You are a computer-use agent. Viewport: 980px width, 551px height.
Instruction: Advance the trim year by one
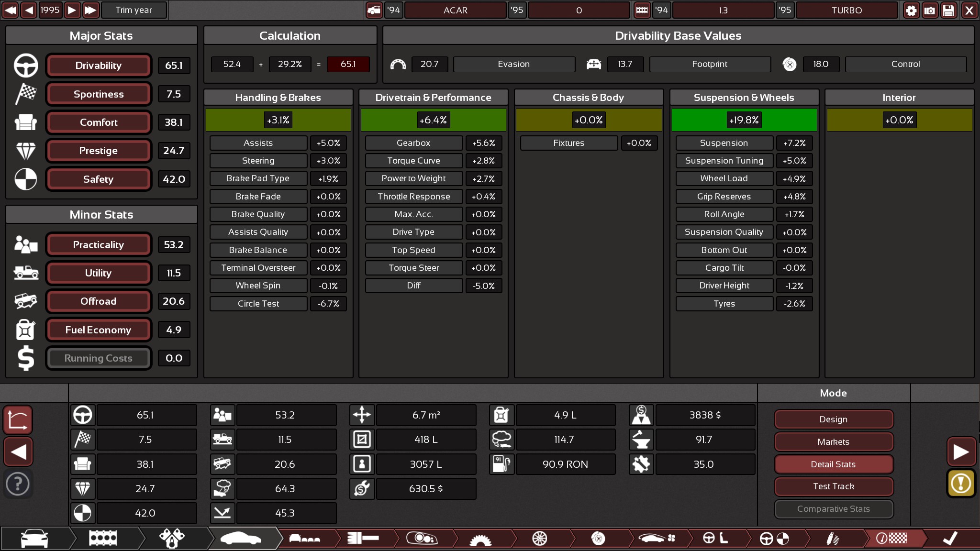coord(72,10)
